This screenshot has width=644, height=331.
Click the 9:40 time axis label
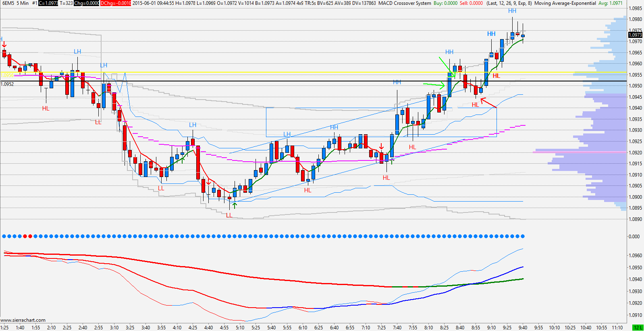click(523, 328)
